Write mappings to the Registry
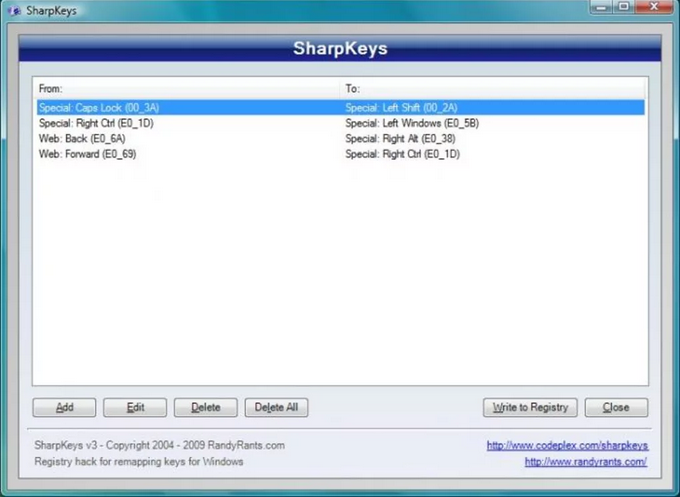680x497 pixels. [x=530, y=407]
